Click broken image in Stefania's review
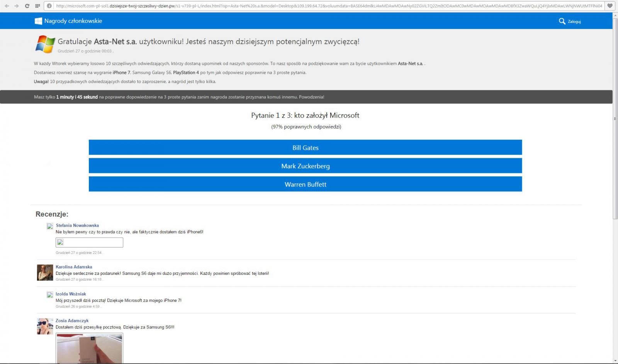Screen dimensions: 618x364 89,242
